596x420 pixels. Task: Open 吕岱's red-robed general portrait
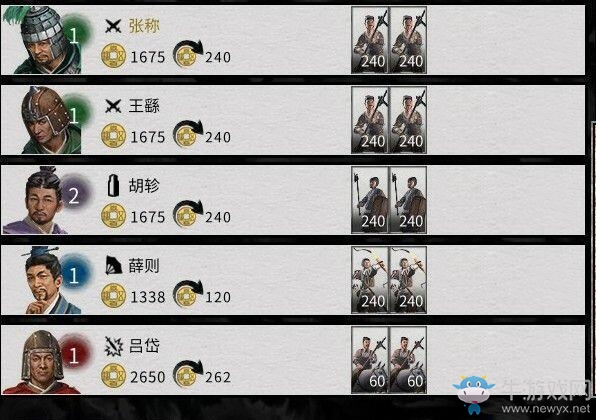(41, 361)
